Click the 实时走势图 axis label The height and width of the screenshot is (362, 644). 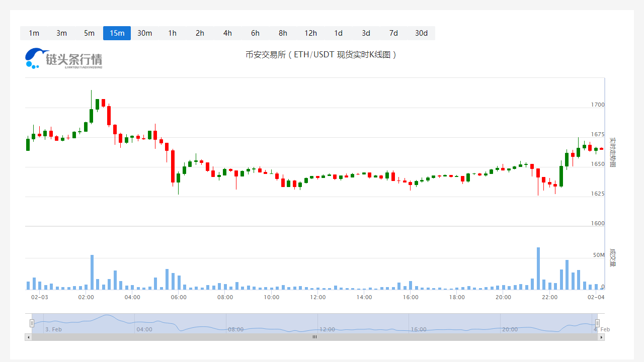pos(612,152)
